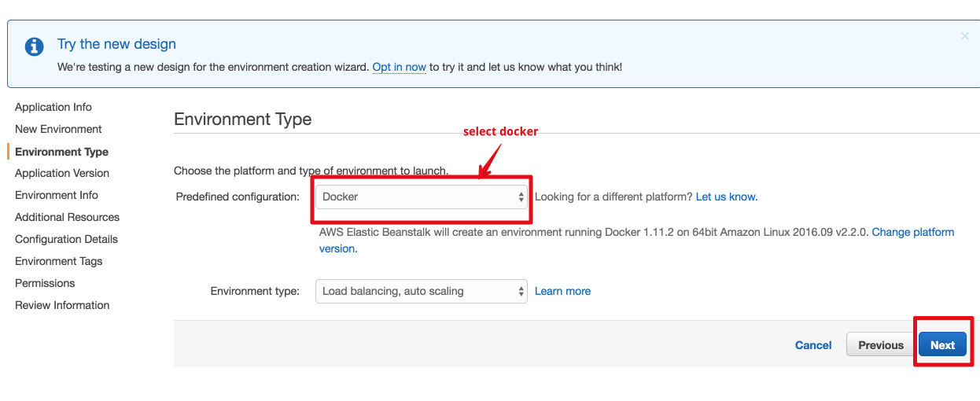Open Additional Resources step

[x=67, y=217]
